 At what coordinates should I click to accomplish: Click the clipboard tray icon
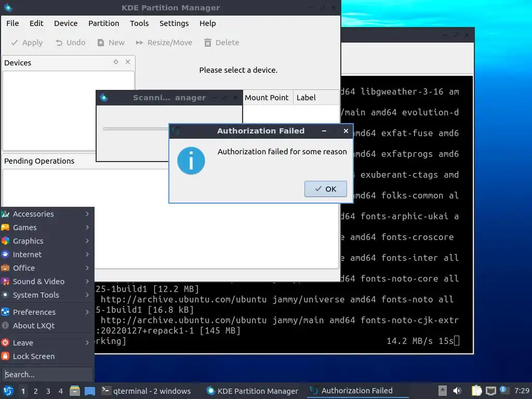click(x=477, y=391)
